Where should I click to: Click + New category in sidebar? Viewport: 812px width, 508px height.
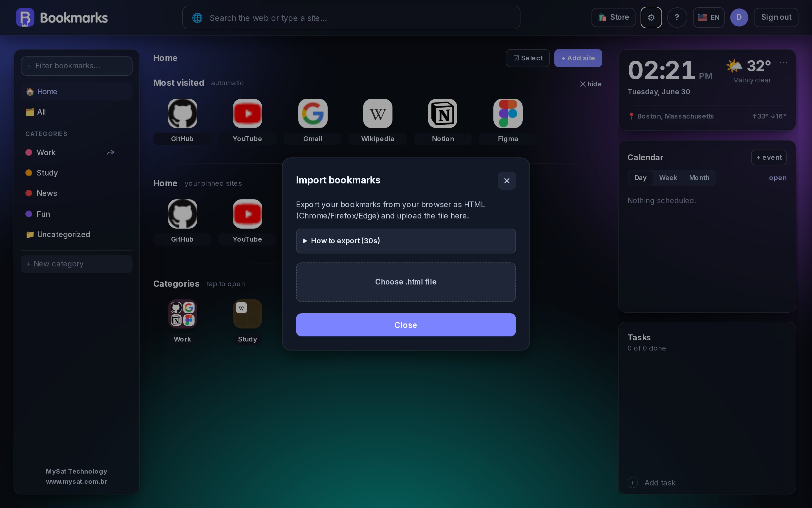[x=76, y=264]
